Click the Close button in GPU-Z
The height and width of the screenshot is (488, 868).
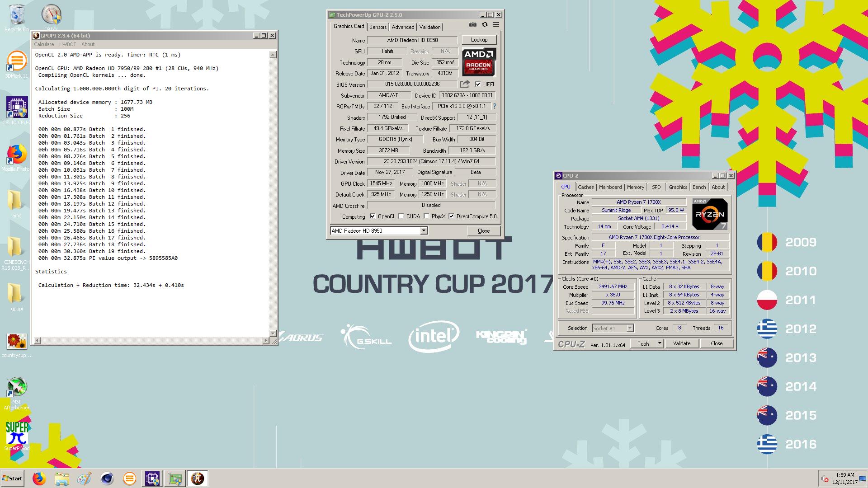pos(484,231)
